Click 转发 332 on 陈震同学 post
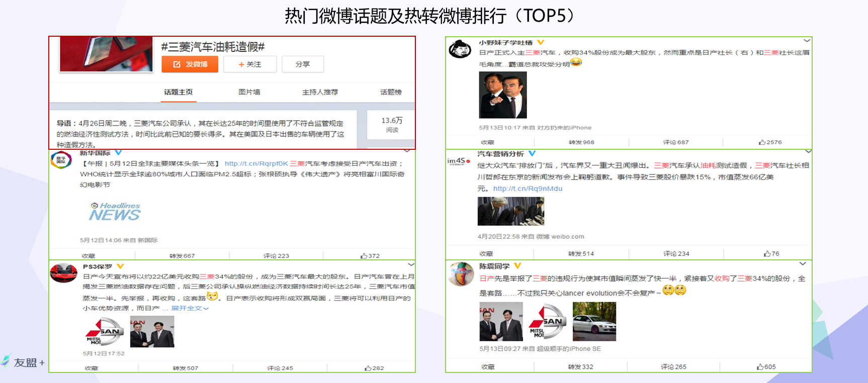 [x=580, y=367]
